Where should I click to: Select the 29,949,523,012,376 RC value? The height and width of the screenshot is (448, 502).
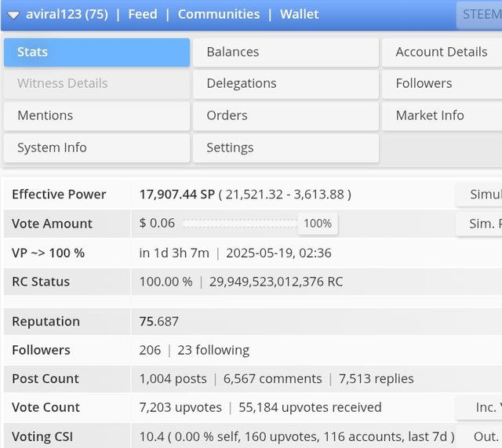tap(276, 282)
